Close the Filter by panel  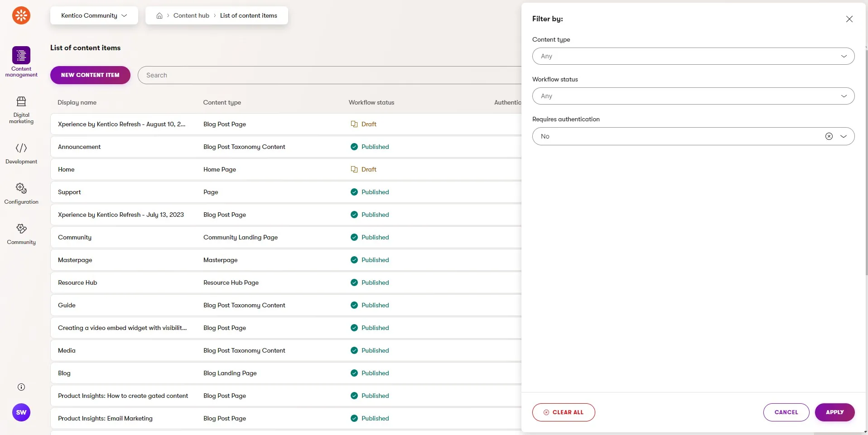coord(849,19)
